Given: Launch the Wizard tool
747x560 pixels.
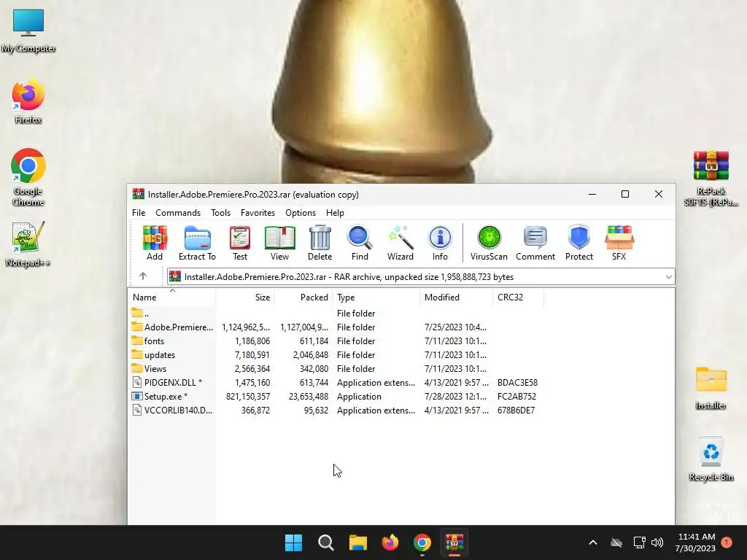Looking at the screenshot, I should tap(400, 243).
